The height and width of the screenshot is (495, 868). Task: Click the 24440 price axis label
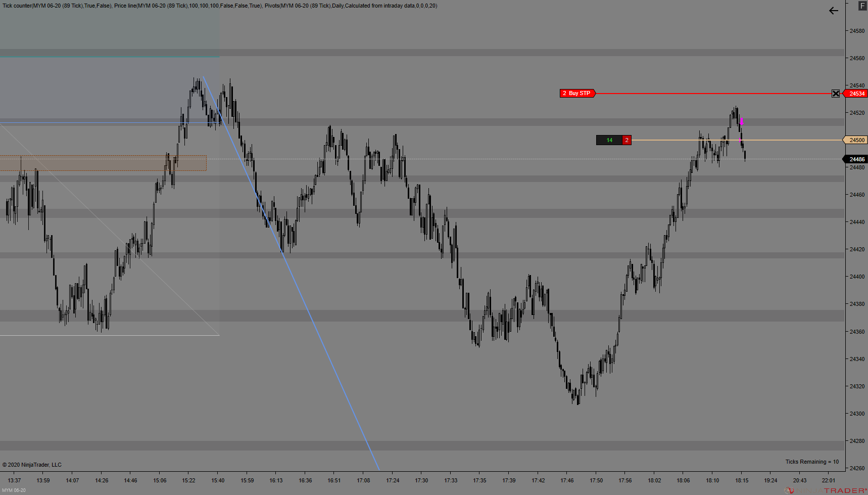(x=857, y=222)
